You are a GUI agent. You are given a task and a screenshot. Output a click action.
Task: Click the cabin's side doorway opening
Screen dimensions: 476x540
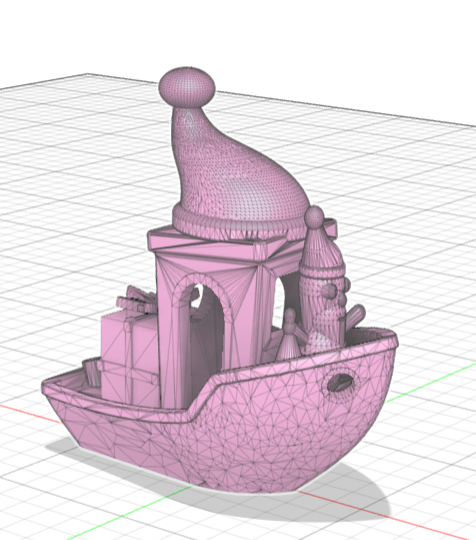pyautogui.click(x=287, y=303)
